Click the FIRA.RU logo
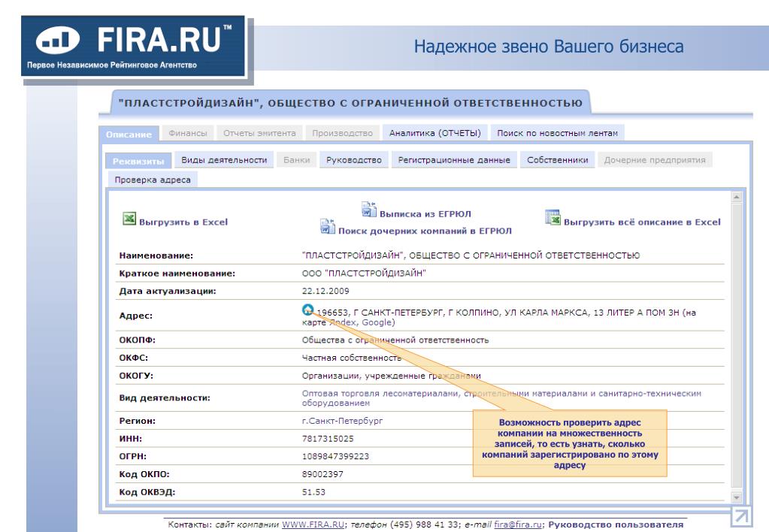This screenshot has height=532, width=769. pos(133,46)
